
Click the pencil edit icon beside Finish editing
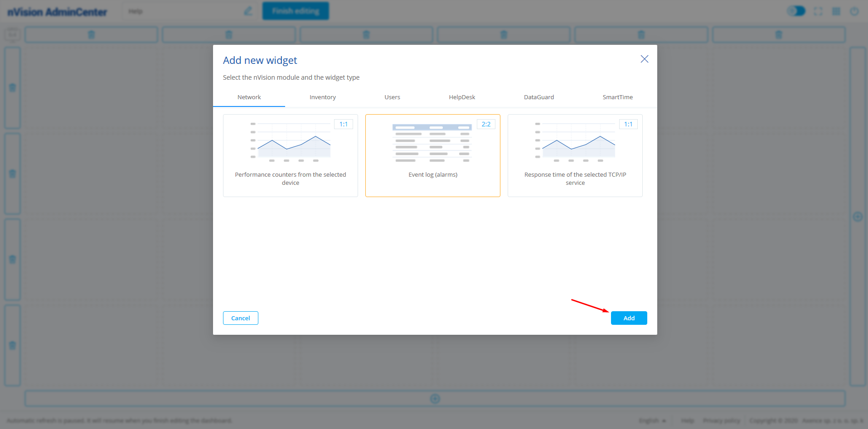click(248, 11)
